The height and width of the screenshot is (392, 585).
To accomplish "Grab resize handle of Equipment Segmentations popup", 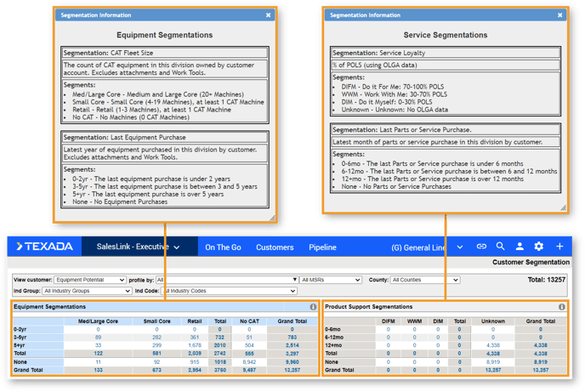I will coord(273,218).
